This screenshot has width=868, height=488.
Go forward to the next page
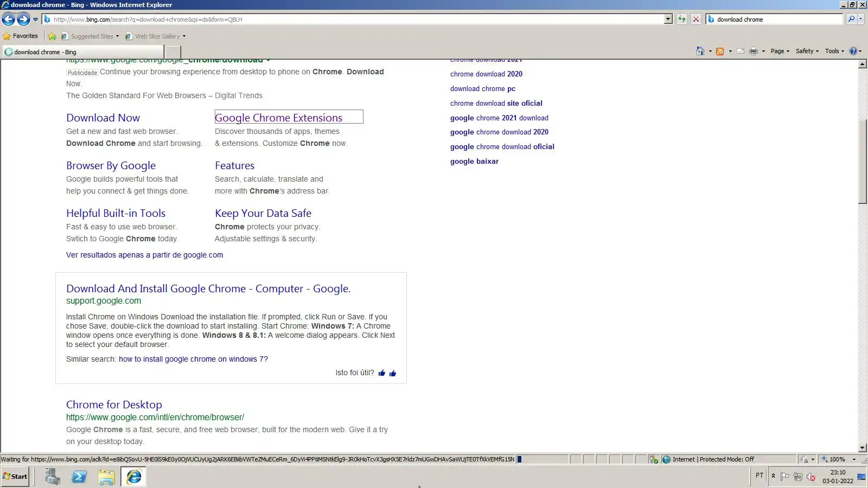click(x=23, y=20)
